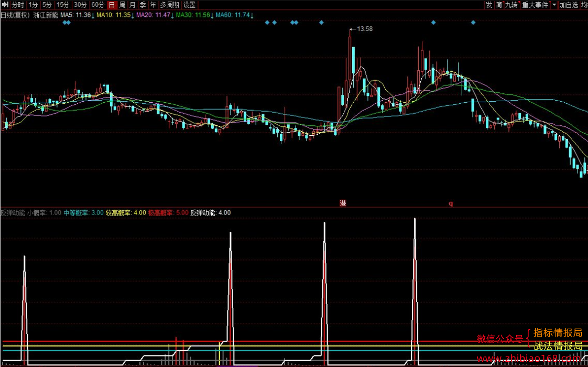This screenshot has height=367, width=588.
Task: Open the 多周期 multi-period selector
Action: point(169,5)
